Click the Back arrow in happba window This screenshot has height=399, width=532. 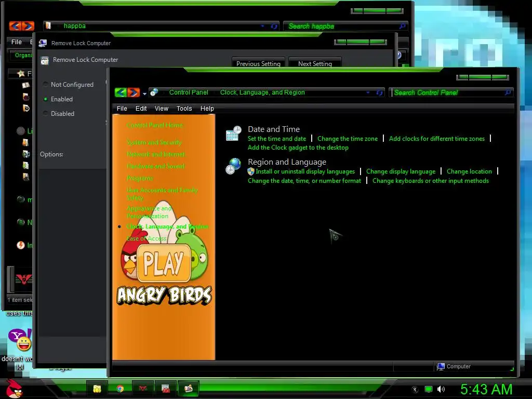pos(15,26)
